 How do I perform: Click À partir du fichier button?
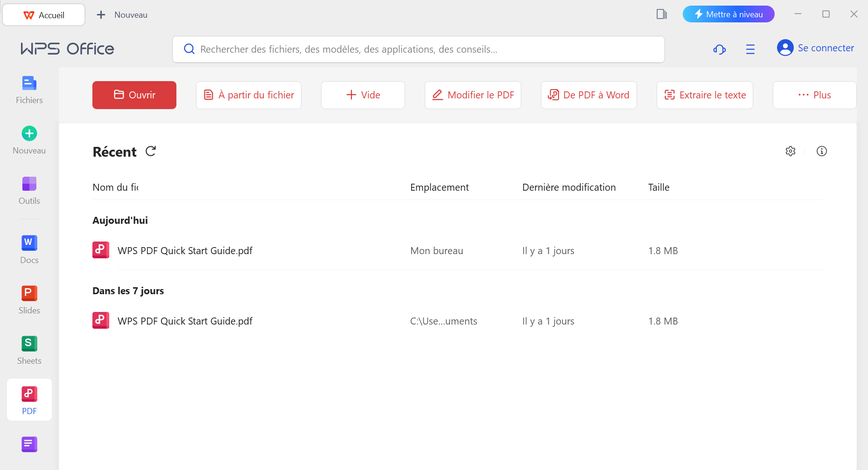pos(249,95)
